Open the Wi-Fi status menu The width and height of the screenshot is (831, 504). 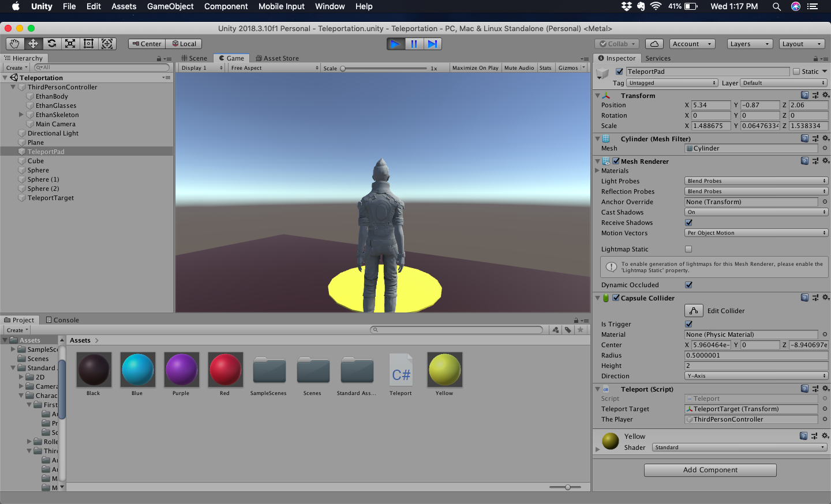pos(656,6)
